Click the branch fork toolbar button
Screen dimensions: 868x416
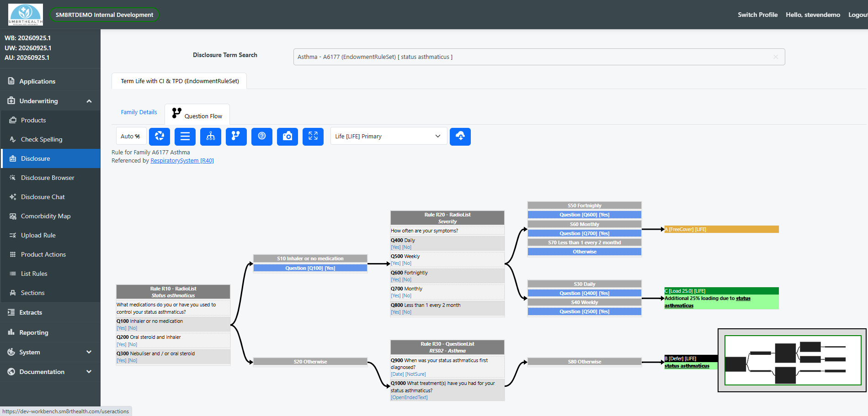pyautogui.click(x=236, y=137)
